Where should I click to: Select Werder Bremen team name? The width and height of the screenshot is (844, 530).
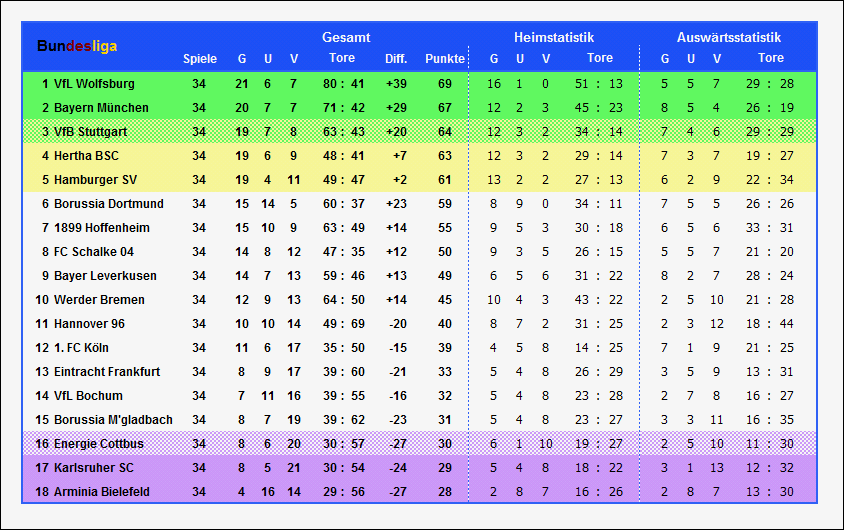(x=99, y=300)
